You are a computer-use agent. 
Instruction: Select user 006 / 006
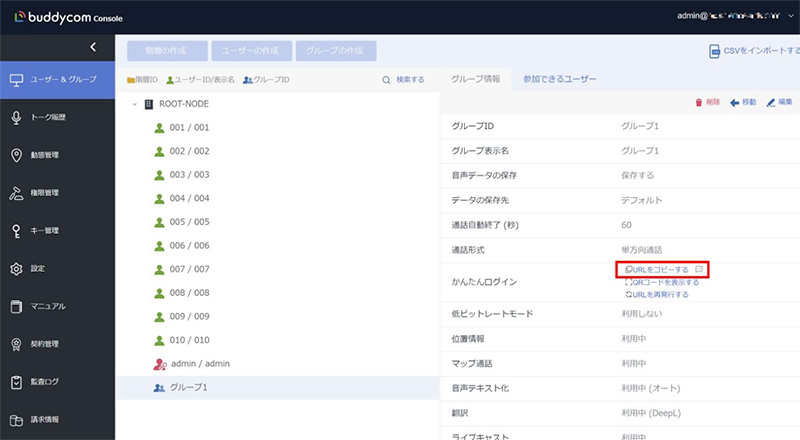click(189, 246)
